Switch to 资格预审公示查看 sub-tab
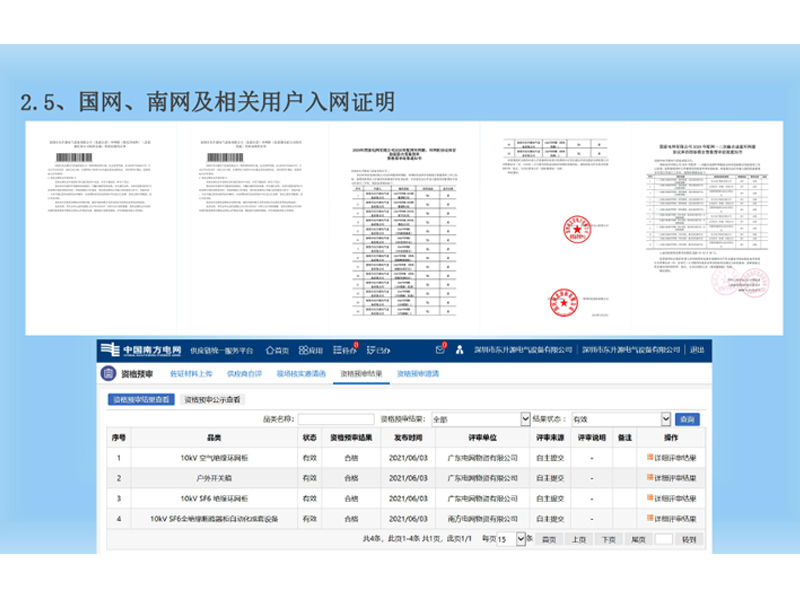 pos(212,399)
